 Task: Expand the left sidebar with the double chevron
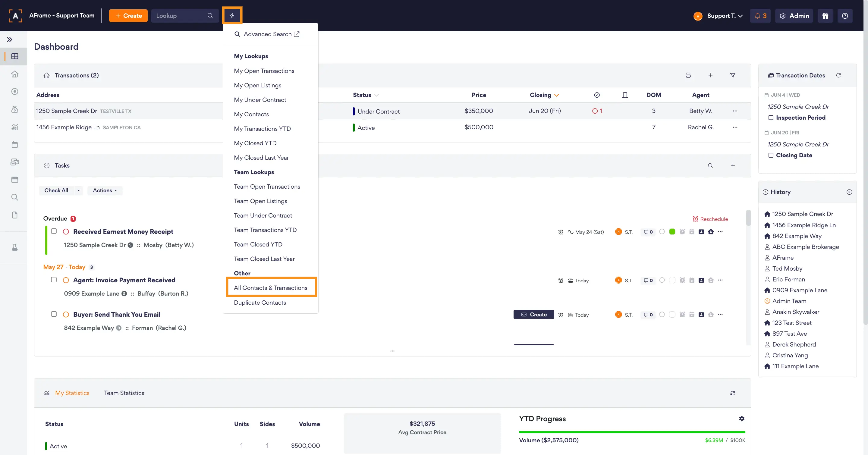click(x=10, y=39)
